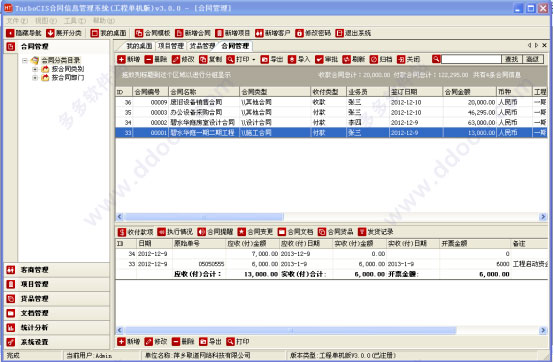Open the 统计分析 sidebar panel

(57, 328)
